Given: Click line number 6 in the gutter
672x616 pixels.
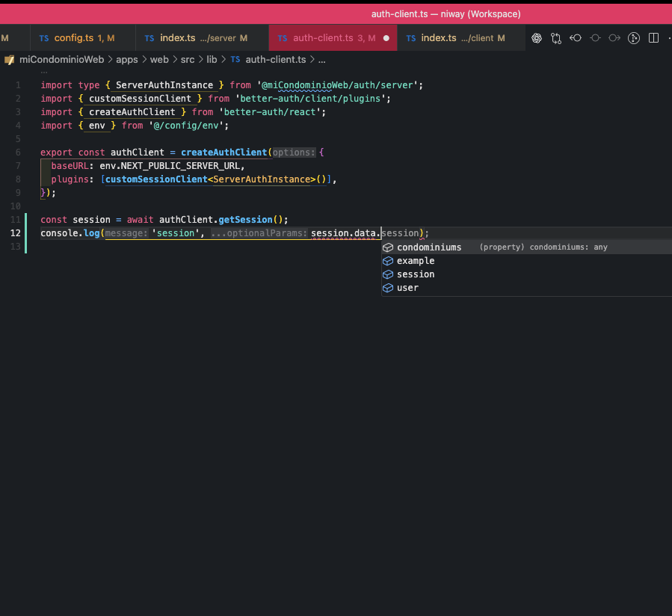Looking at the screenshot, I should click(18, 153).
